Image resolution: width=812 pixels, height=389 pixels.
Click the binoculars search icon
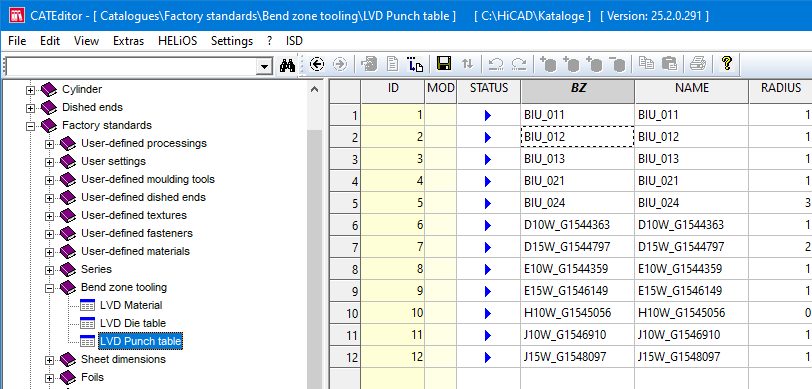tap(287, 65)
